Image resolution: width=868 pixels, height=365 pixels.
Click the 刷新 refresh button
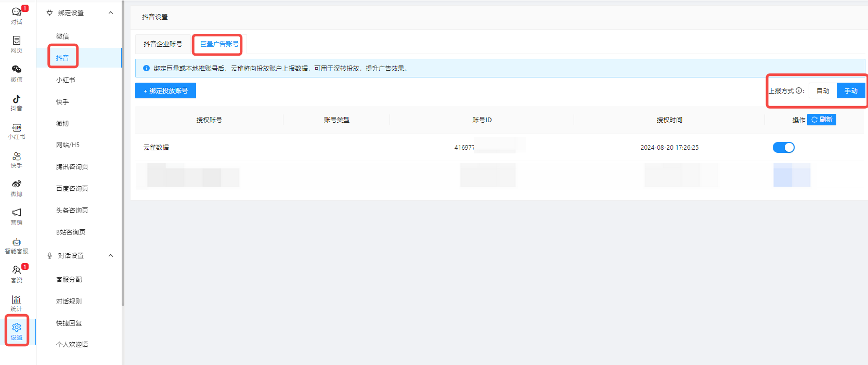[822, 120]
